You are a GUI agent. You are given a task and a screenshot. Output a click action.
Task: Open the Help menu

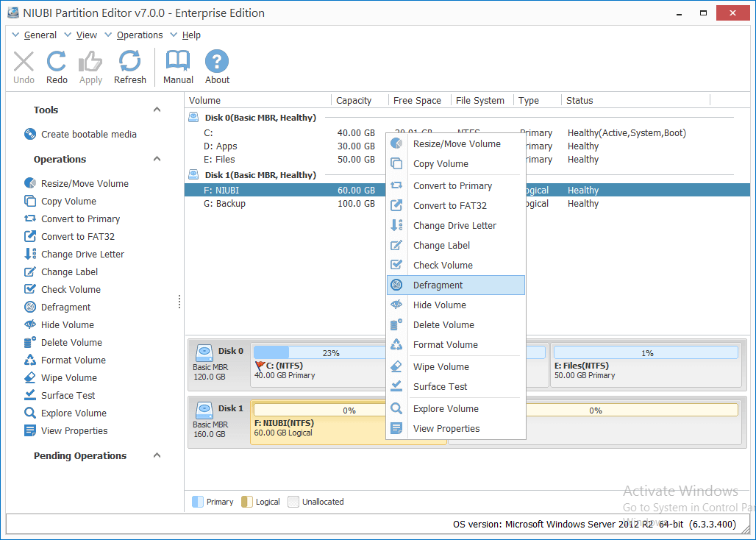(191, 35)
